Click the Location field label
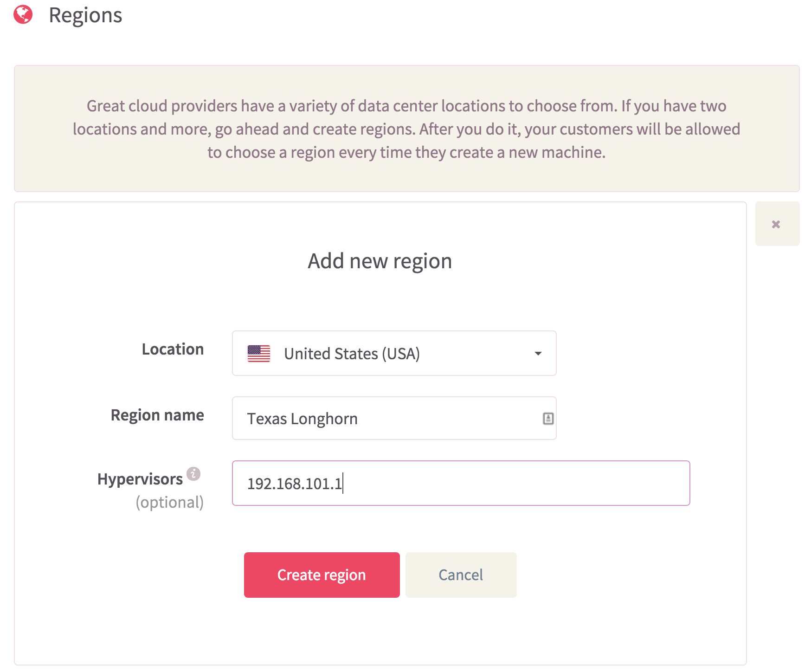This screenshot has height=672, width=811. click(173, 349)
